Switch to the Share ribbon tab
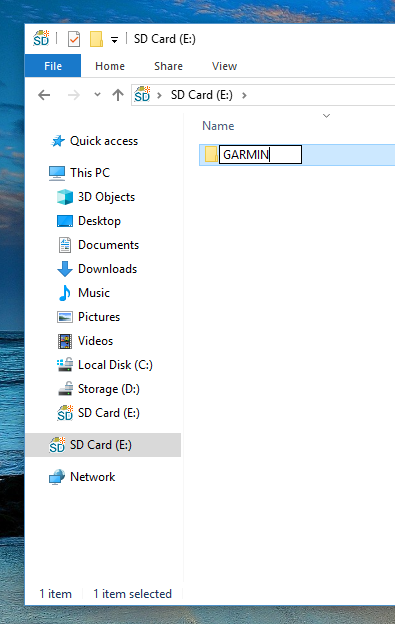Screen dimensions: 395x624 click(168, 66)
